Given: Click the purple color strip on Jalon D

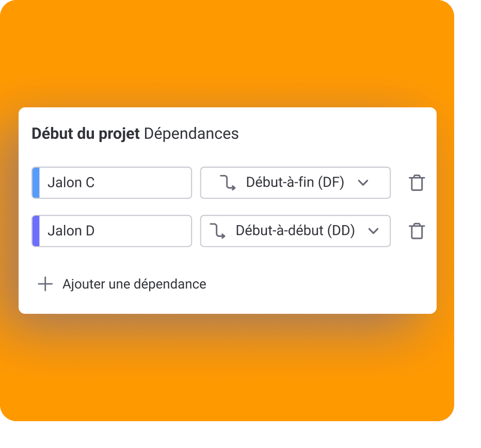Looking at the screenshot, I should 36,231.
